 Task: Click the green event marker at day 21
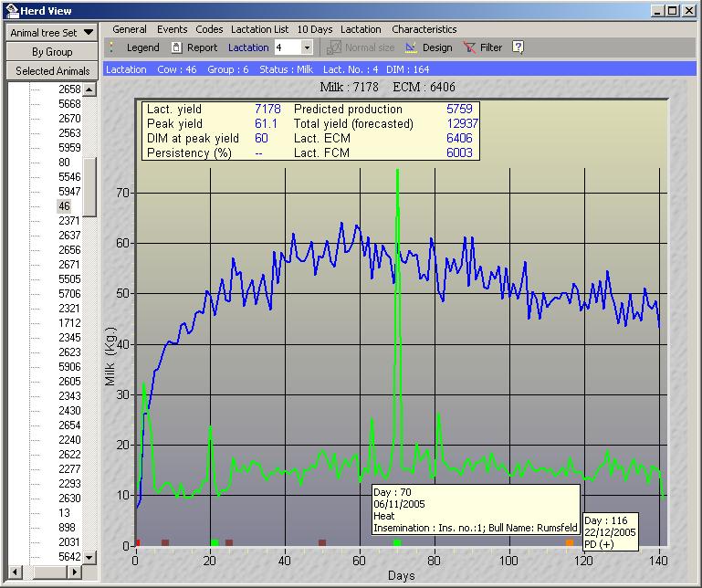[x=215, y=542]
